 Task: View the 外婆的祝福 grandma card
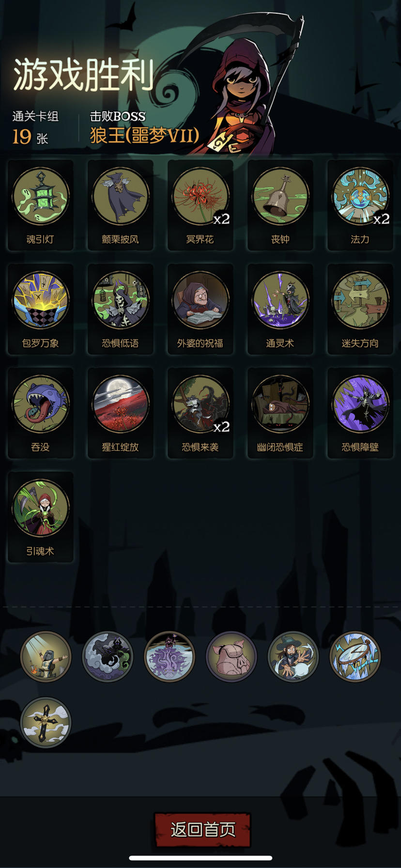[200, 309]
